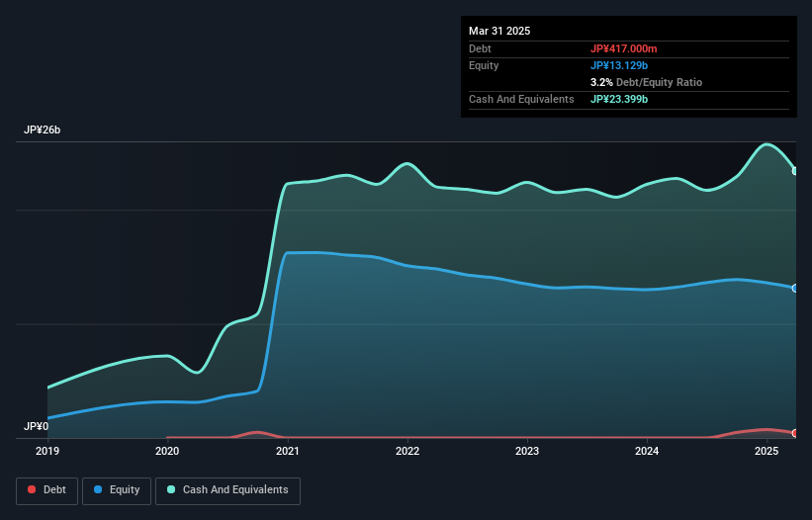This screenshot has height=520, width=812.
Task: Toggle the Debt legend button
Action: 47,490
